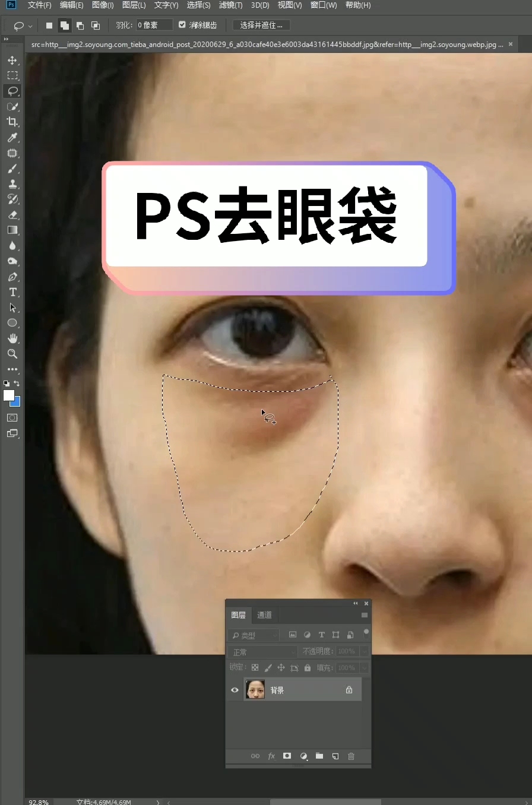Activate the Zoom tool
Image resolution: width=532 pixels, height=805 pixels.
point(12,354)
